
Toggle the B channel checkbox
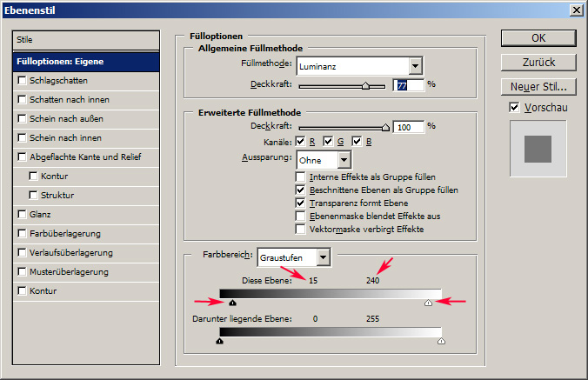pos(357,141)
